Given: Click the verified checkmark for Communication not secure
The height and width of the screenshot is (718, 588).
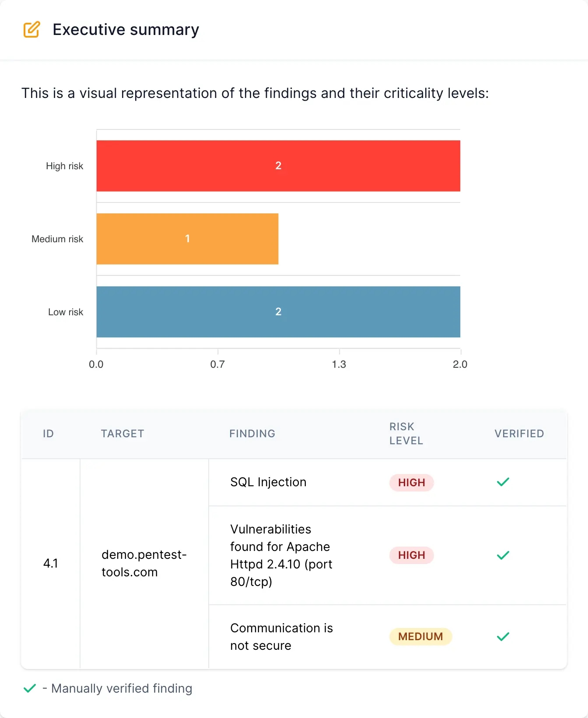Looking at the screenshot, I should pos(503,637).
